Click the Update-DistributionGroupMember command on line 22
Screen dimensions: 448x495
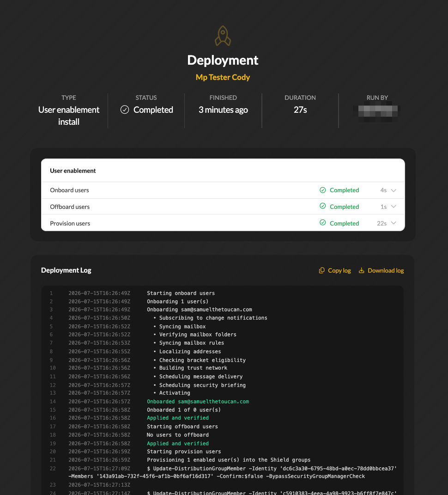[232, 472]
